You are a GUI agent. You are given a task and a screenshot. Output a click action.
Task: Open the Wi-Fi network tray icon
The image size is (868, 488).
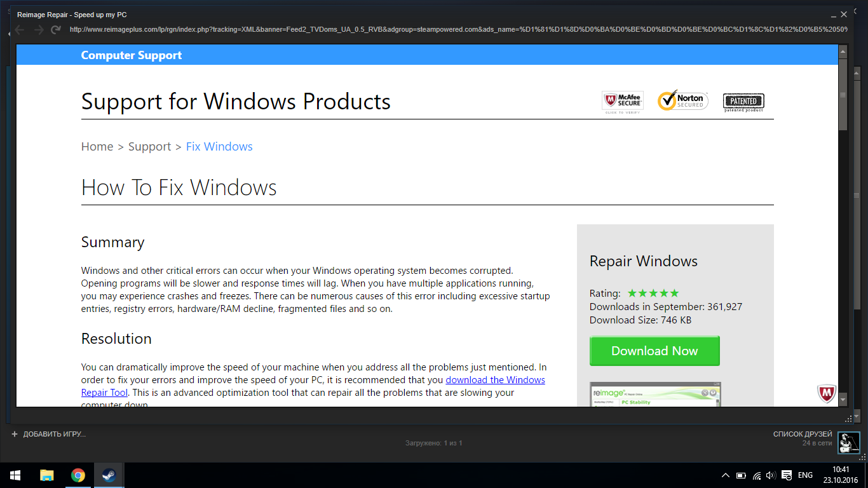757,475
